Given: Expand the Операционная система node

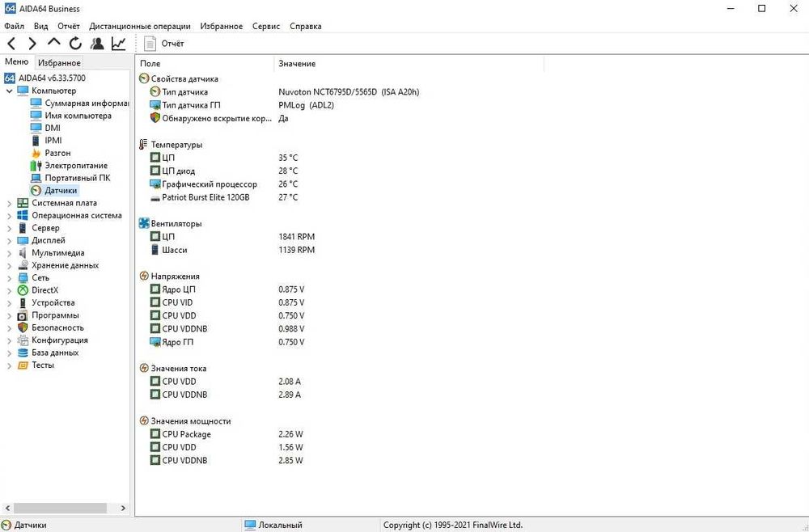Looking at the screenshot, I should [x=9, y=216].
